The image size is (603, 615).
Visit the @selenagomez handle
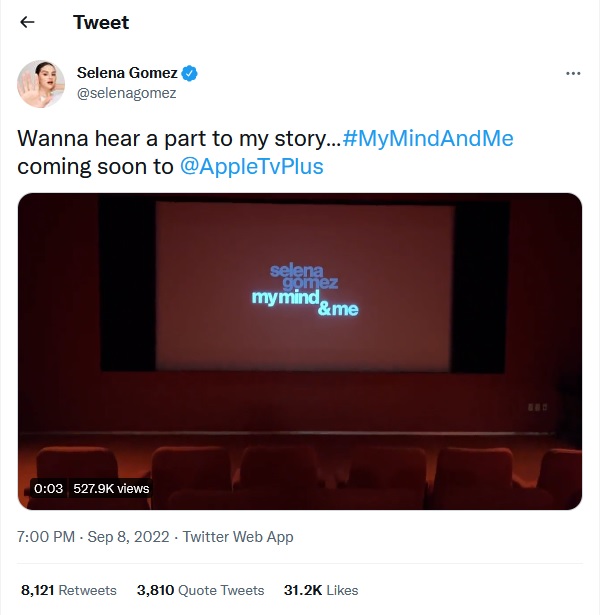tap(127, 93)
